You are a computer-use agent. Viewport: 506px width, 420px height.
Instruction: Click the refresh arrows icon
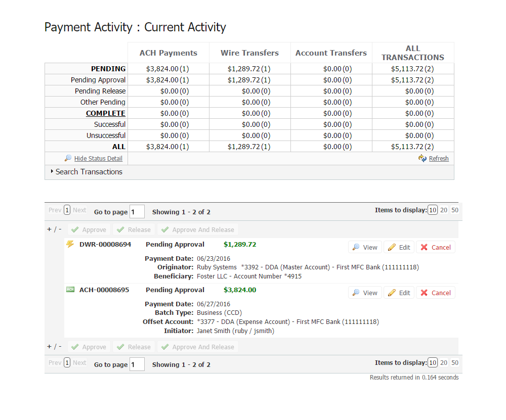(x=423, y=158)
